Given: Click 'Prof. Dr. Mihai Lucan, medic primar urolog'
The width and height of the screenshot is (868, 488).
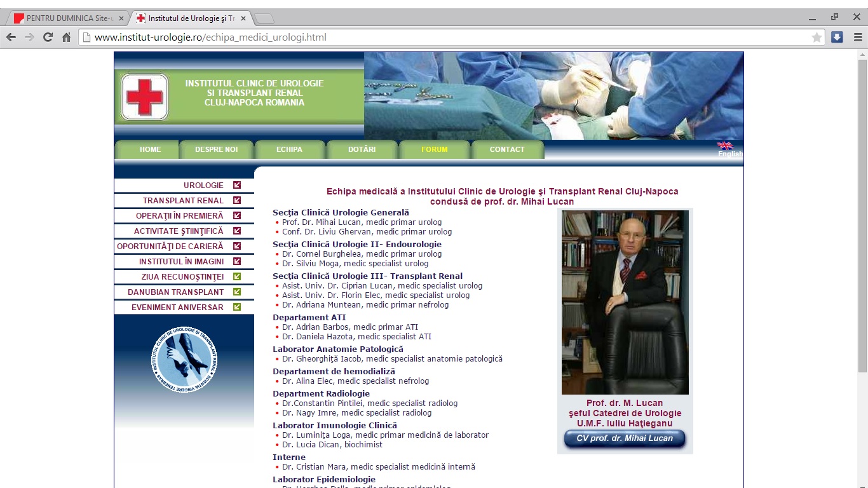Looking at the screenshot, I should coord(362,222).
